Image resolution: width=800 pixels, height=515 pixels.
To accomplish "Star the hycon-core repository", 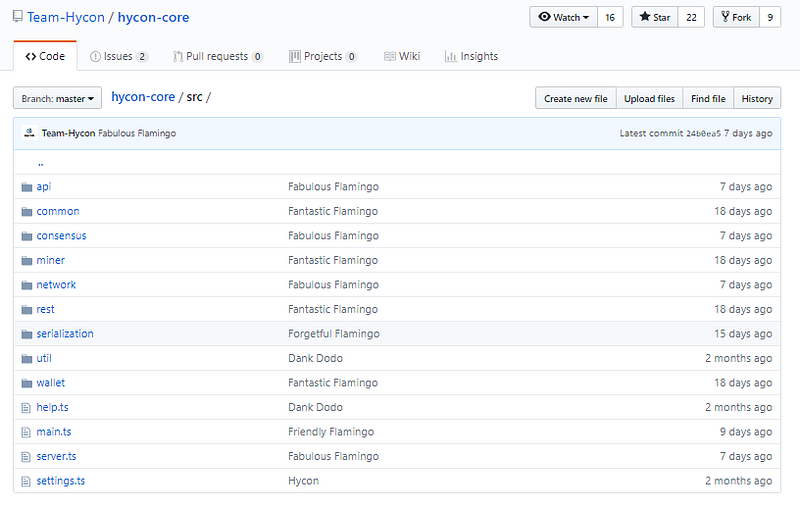I will (x=655, y=17).
